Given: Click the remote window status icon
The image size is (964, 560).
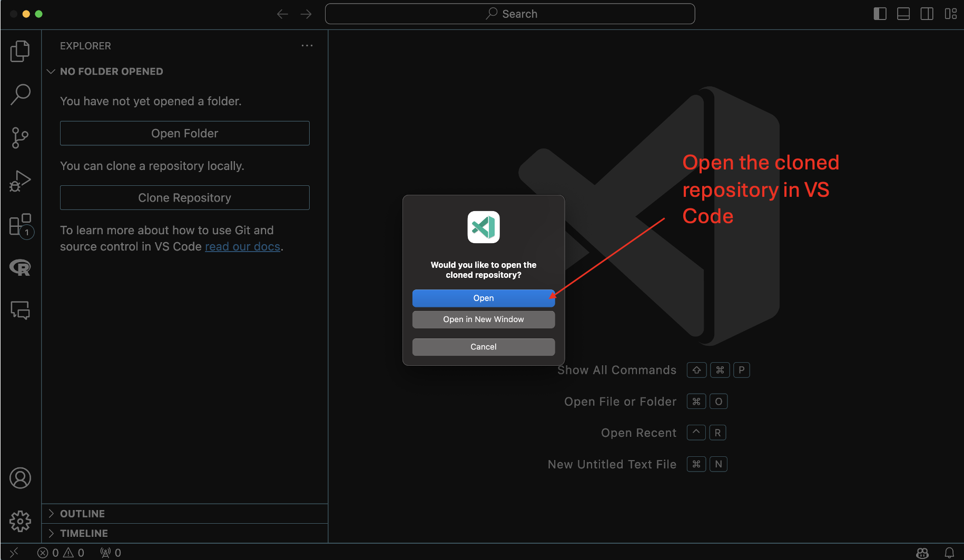Looking at the screenshot, I should pyautogui.click(x=14, y=552).
